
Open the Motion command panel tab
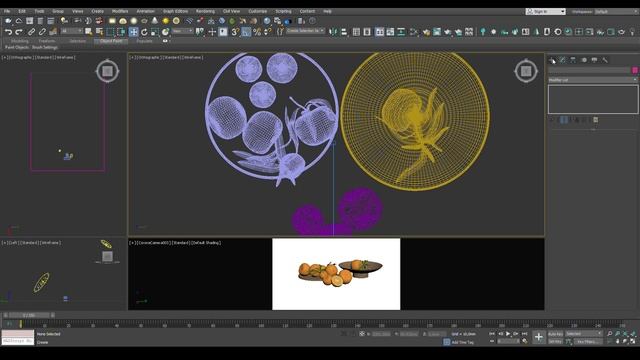(584, 60)
